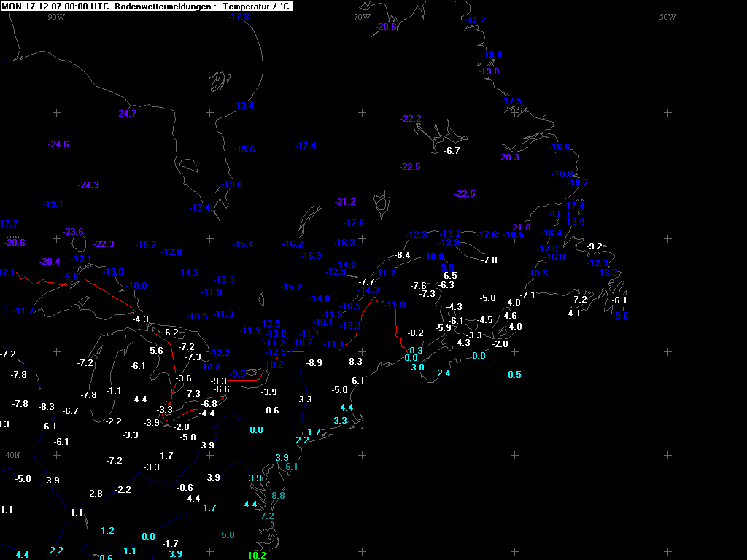Click the -9.2 reading near Newfoundland

pos(595,246)
